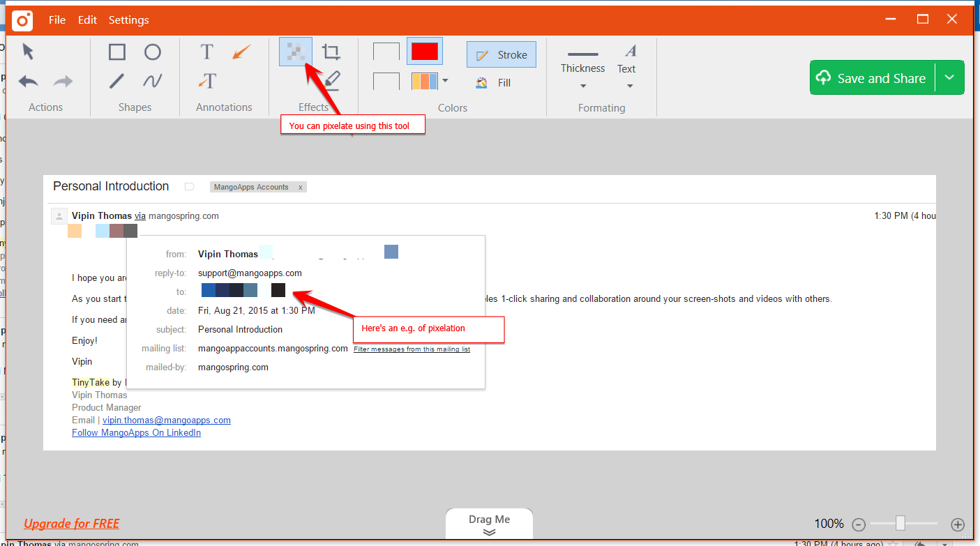This screenshot has height=546, width=980.
Task: Click the label tag icon beside title
Action: (189, 187)
